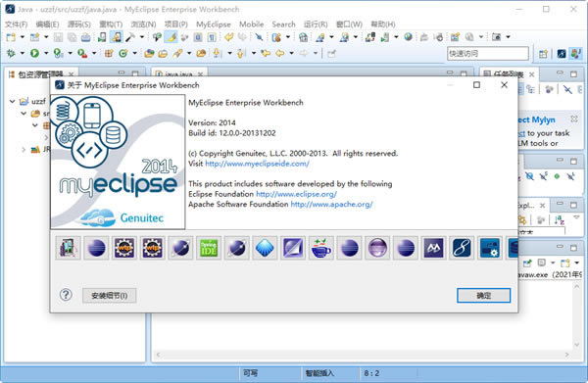Image resolution: width=588 pixels, height=383 pixels.
Task: Open the Run button dropdown arrow
Action: [46, 54]
